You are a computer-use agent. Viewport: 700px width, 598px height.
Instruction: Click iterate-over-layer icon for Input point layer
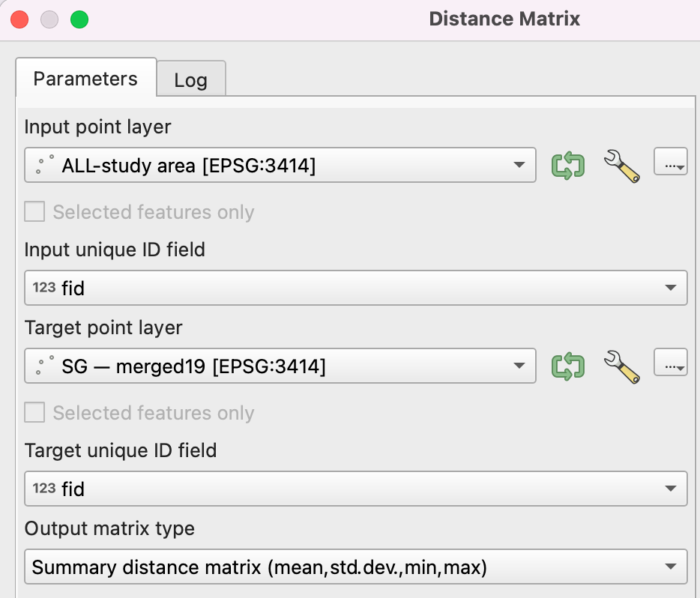point(567,165)
